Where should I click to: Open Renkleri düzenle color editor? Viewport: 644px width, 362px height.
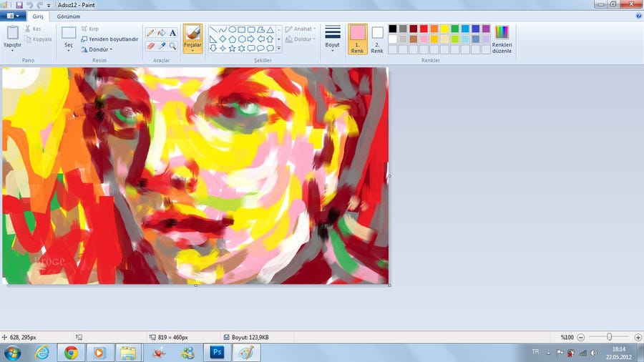click(502, 39)
